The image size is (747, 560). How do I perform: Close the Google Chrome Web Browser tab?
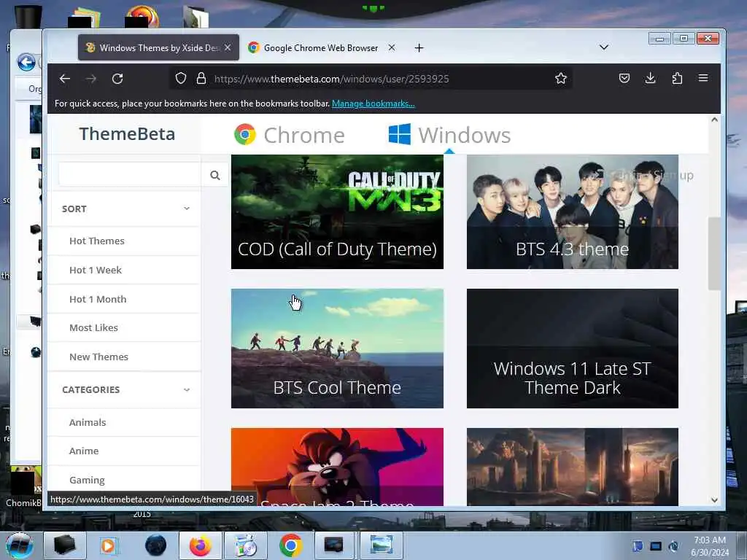[x=392, y=47]
